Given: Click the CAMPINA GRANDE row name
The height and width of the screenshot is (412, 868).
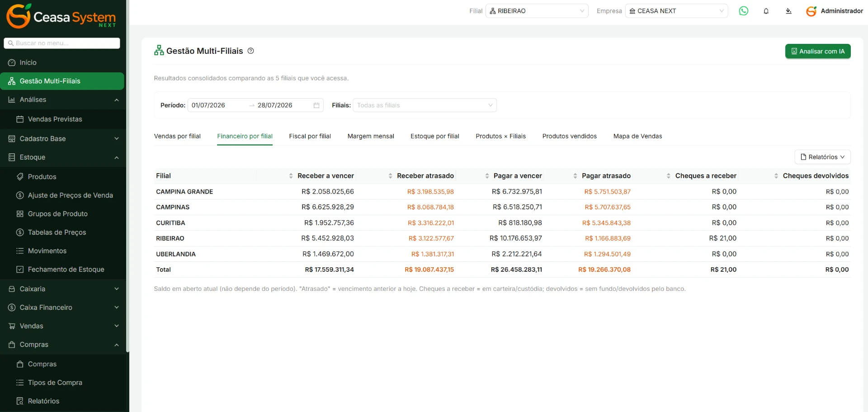Looking at the screenshot, I should pyautogui.click(x=184, y=192).
